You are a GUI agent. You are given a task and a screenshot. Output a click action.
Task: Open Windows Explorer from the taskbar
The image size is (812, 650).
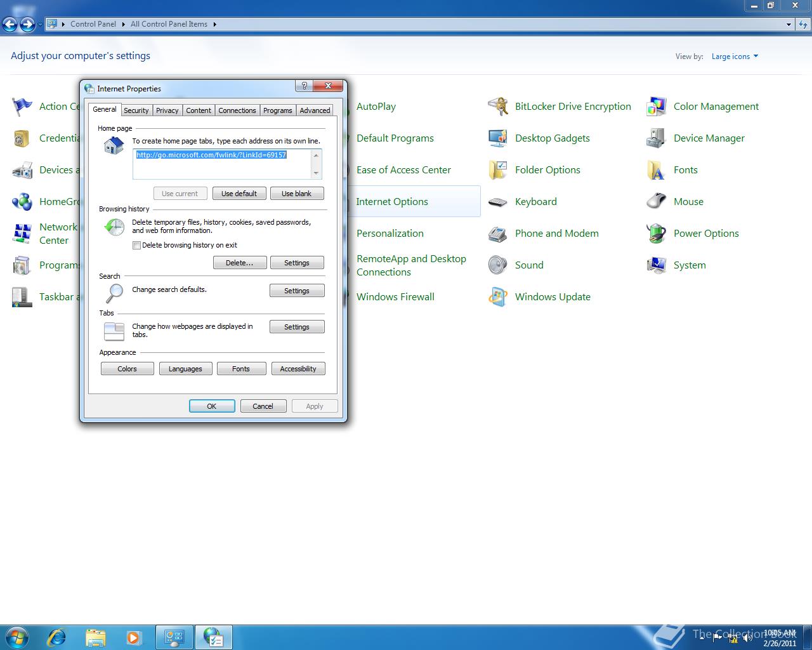95,637
